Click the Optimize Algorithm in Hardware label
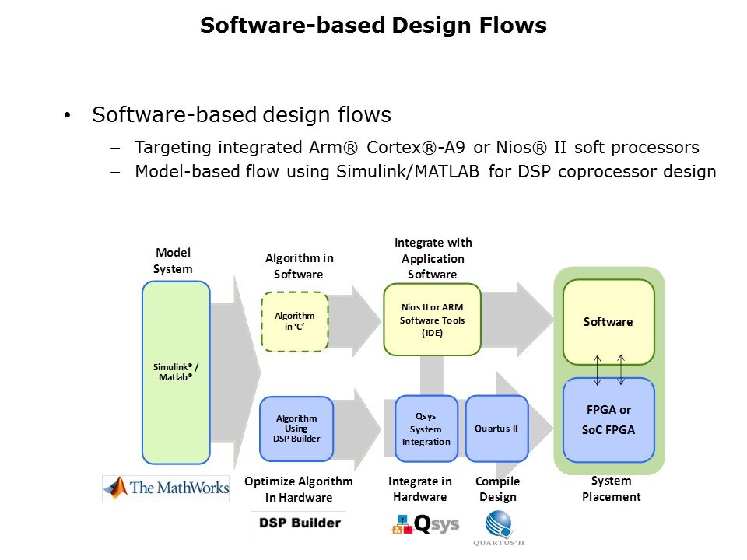Viewport: 747px width, 560px height. 299,489
